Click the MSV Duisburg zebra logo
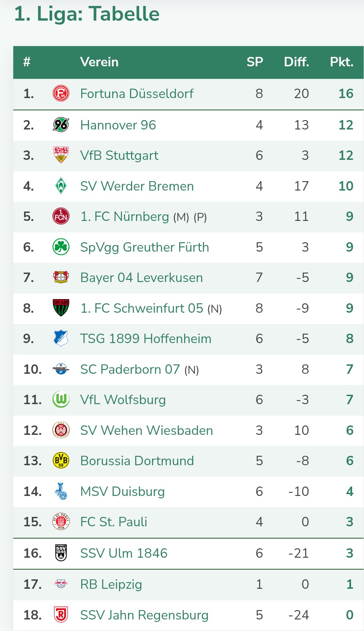 (61, 491)
